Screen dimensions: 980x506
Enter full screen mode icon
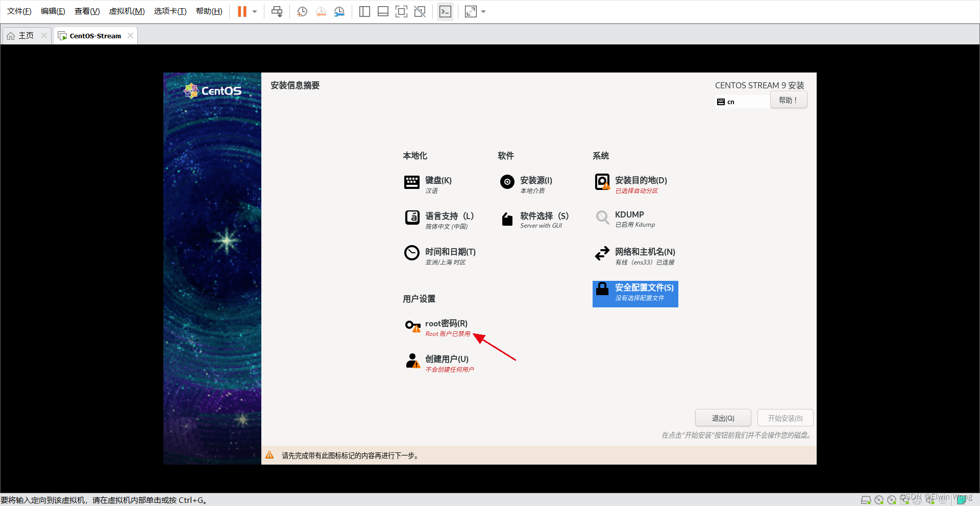[401, 11]
